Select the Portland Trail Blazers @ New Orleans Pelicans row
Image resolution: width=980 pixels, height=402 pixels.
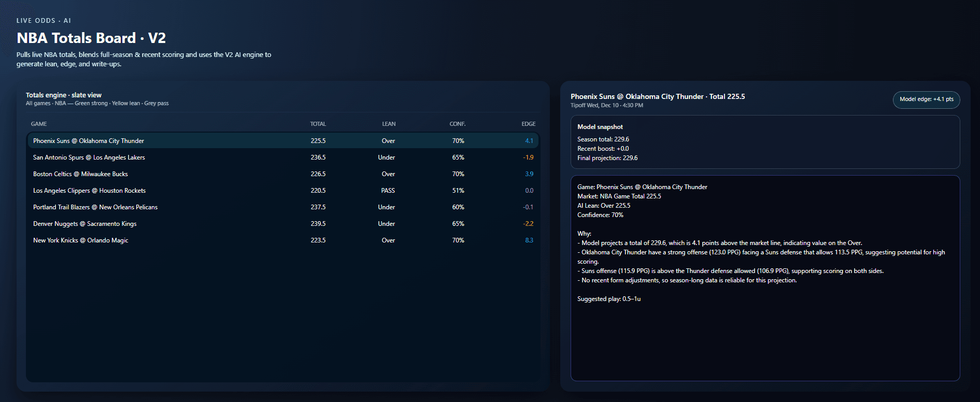[283, 207]
